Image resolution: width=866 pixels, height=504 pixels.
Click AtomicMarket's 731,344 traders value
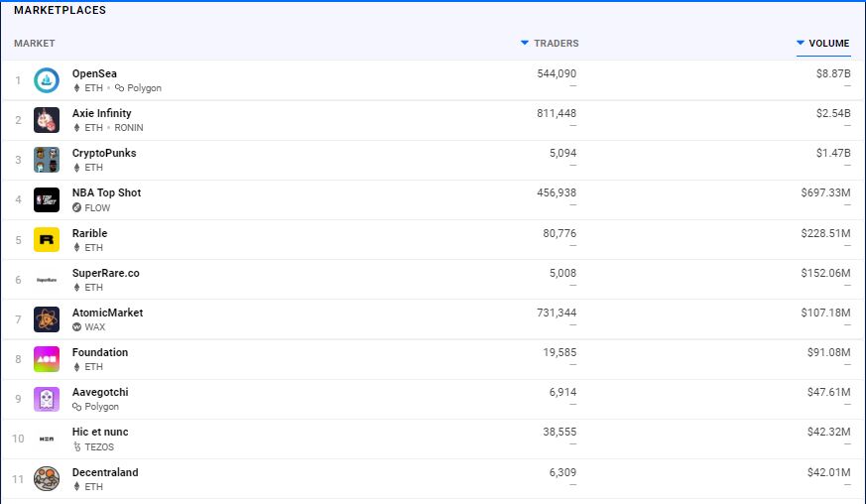557,313
